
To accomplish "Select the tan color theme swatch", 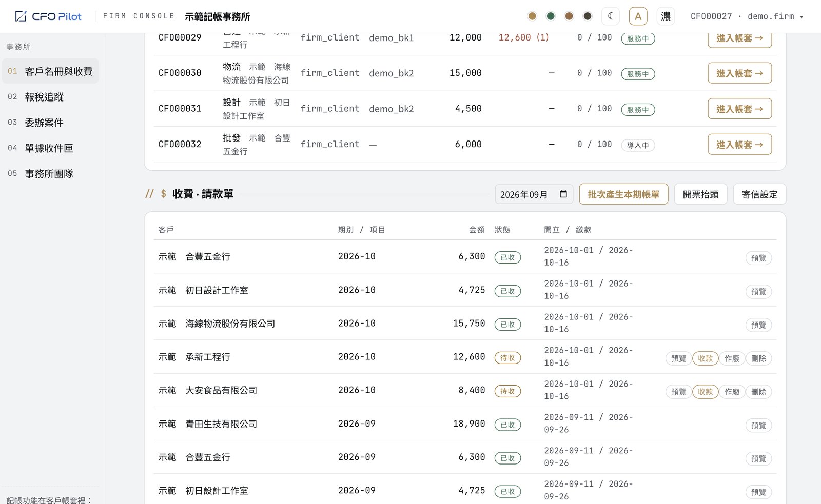I will coord(532,16).
